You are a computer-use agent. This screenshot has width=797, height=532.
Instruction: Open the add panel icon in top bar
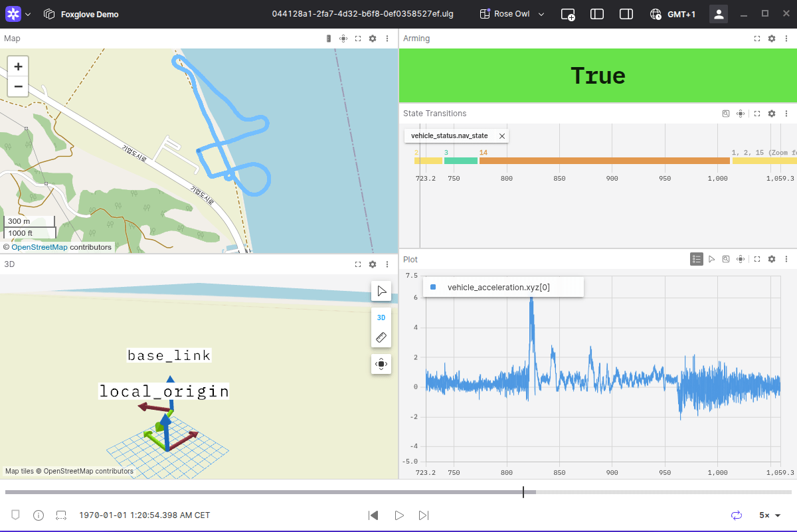tap(568, 14)
